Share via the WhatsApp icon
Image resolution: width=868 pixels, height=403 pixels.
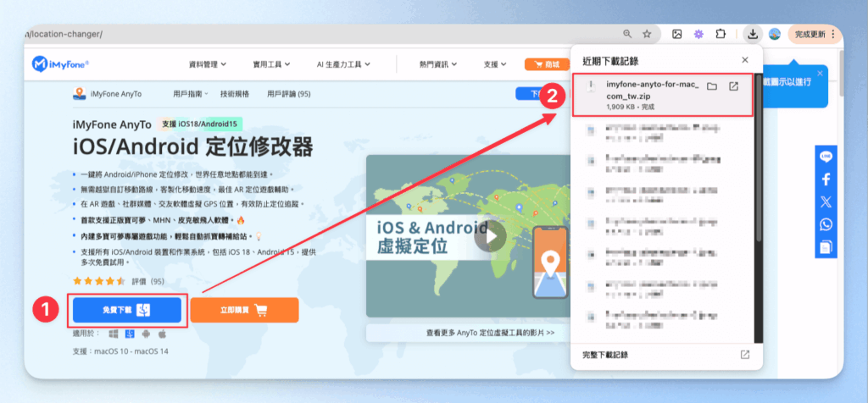tap(826, 224)
